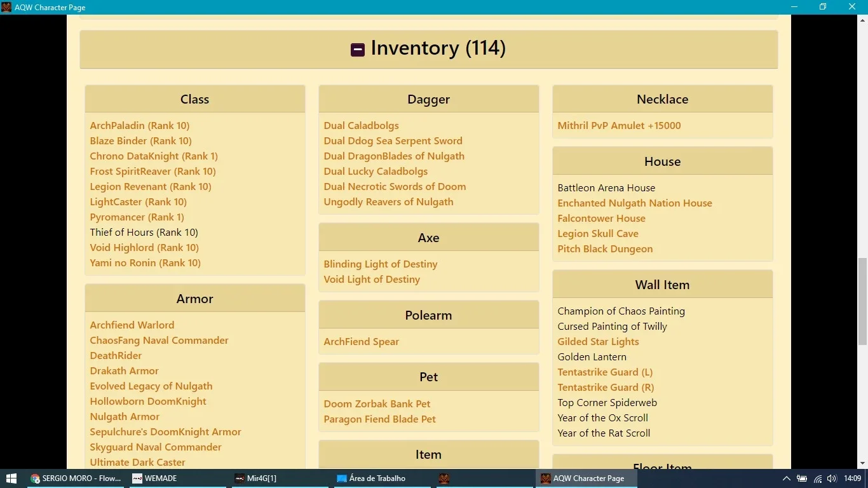
Task: Open LightCaster class link
Action: point(138,202)
